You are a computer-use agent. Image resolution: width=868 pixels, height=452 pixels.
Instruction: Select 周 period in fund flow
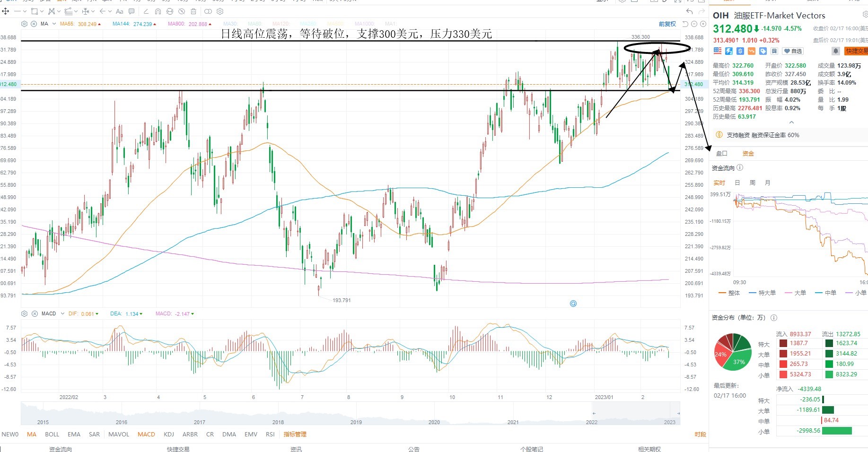coord(752,183)
